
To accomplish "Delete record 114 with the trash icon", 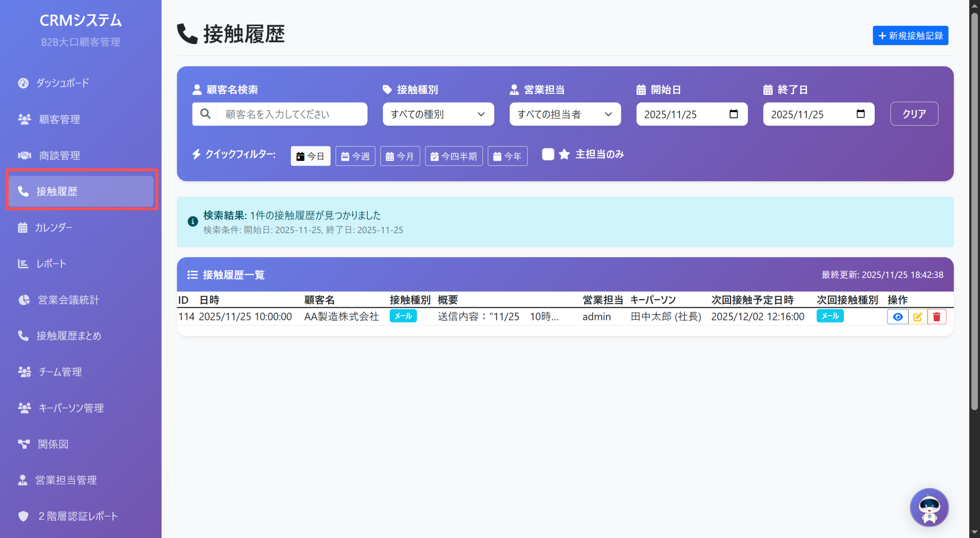I will coord(937,317).
